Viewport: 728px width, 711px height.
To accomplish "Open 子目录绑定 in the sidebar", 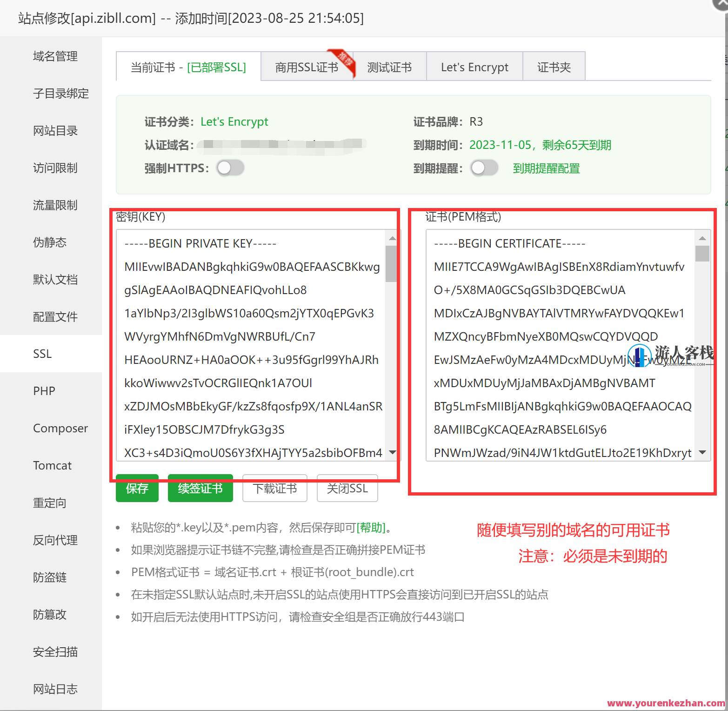I will point(60,94).
